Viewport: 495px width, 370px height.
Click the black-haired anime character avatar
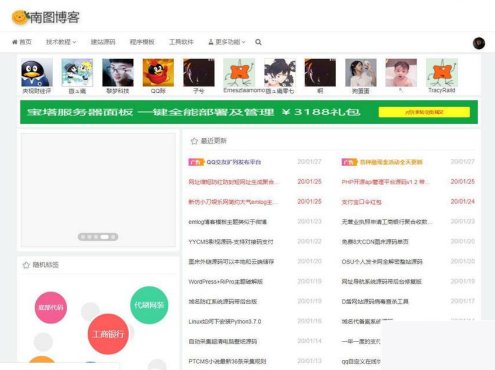(x=280, y=72)
